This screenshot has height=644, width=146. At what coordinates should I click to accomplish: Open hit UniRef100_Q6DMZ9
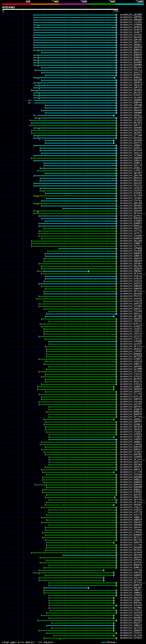coord(131,27)
